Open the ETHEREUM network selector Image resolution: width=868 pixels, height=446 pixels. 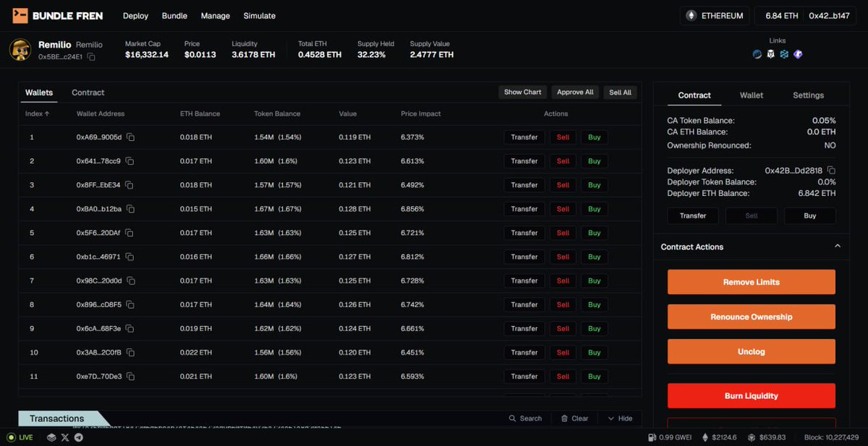715,15
